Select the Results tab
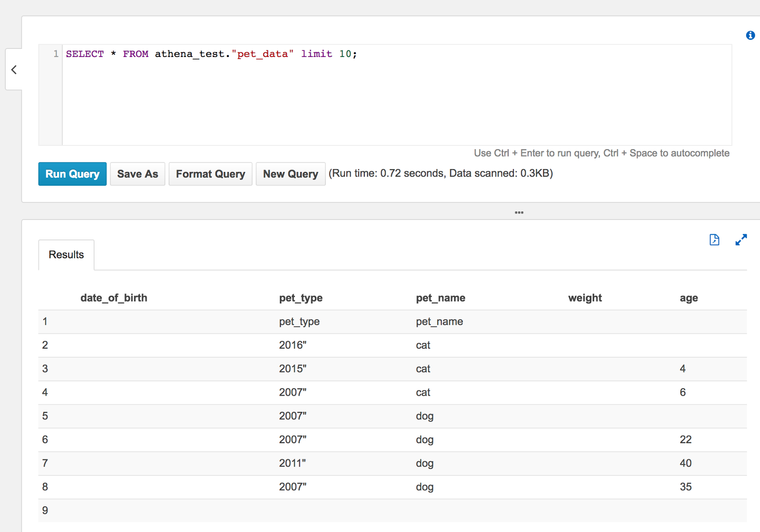The height and width of the screenshot is (532, 760). coord(66,255)
